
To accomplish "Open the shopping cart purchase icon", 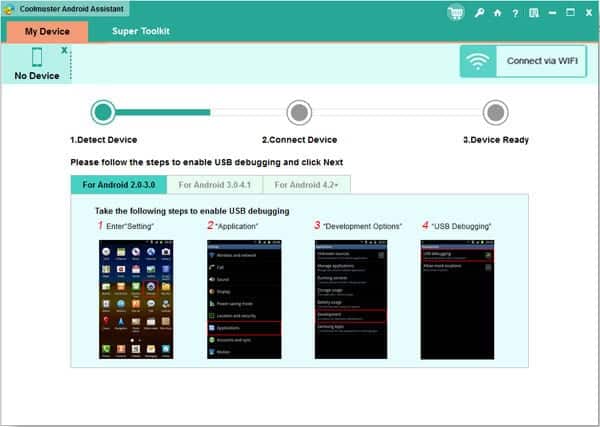I will [455, 13].
